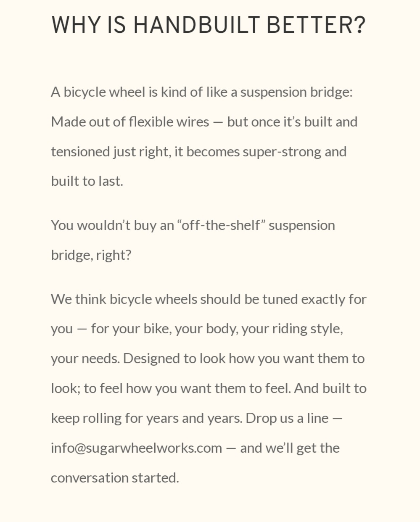
Task: Click the line starting "your needs. Designed to look"
Action: pos(208,359)
